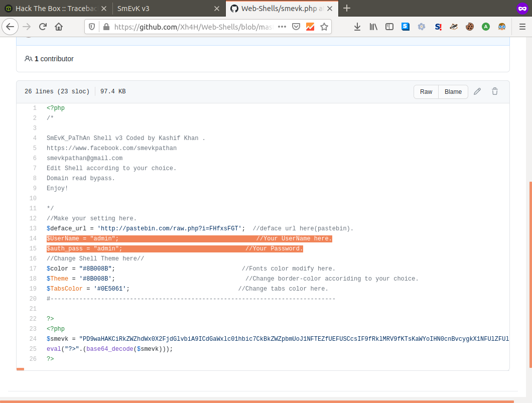Click '//Change Shell Theme here//' comment

95,258
